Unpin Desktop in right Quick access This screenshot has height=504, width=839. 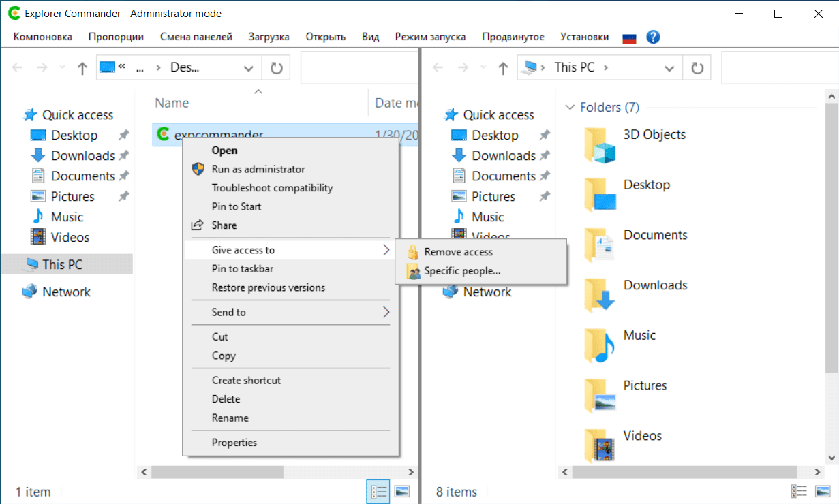pos(545,136)
